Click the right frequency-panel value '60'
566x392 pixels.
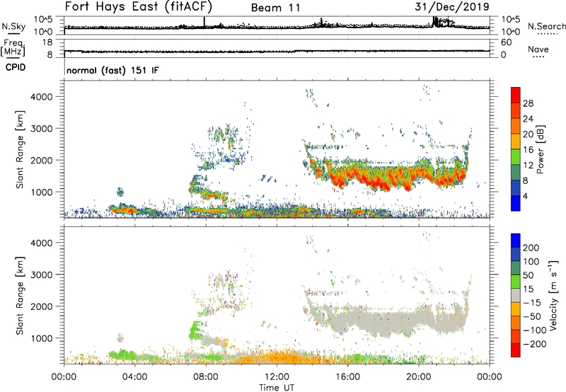(506, 42)
